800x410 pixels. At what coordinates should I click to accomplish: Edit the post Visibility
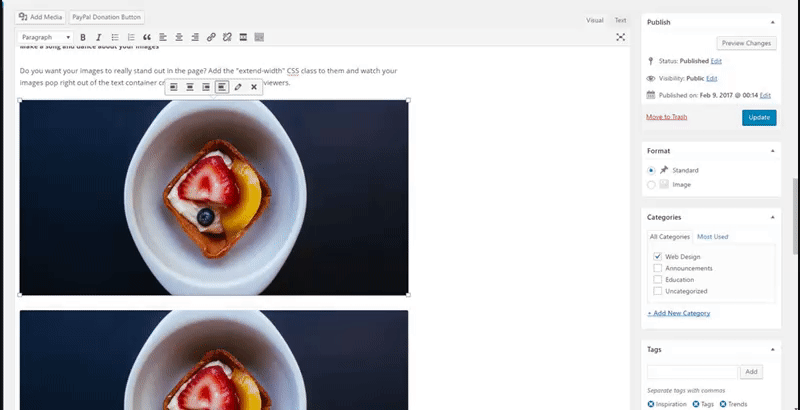pyautogui.click(x=712, y=79)
